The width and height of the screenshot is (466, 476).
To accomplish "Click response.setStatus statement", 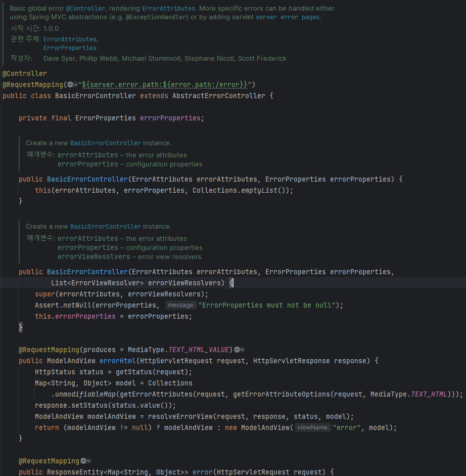I will click(105, 405).
